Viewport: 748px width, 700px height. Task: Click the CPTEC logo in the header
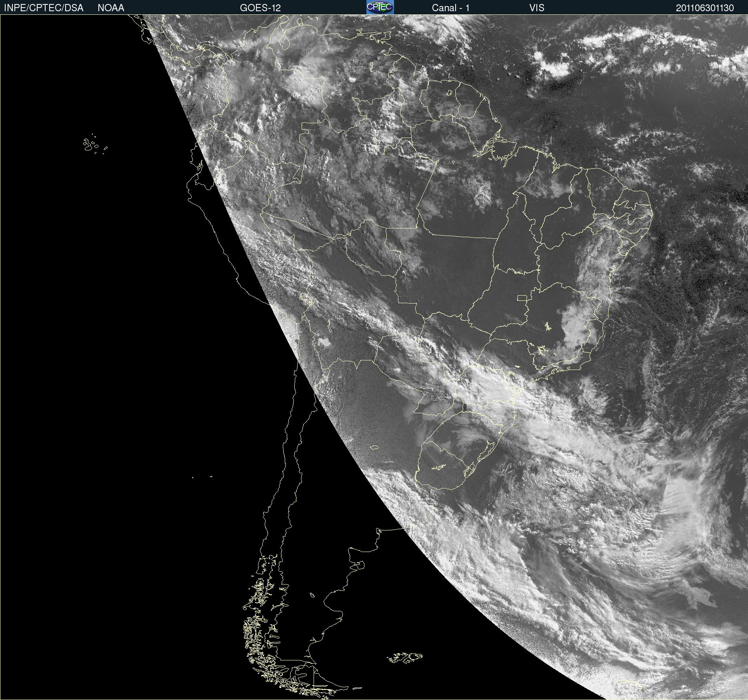click(x=380, y=7)
